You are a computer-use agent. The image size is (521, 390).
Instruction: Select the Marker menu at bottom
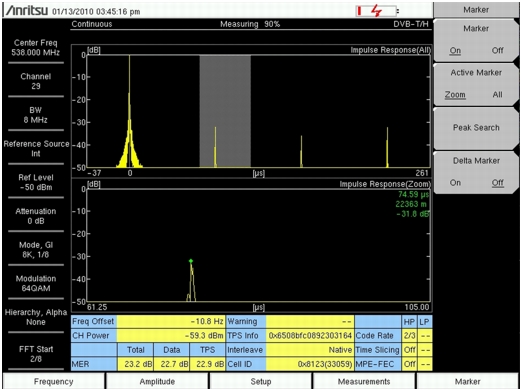(467, 381)
